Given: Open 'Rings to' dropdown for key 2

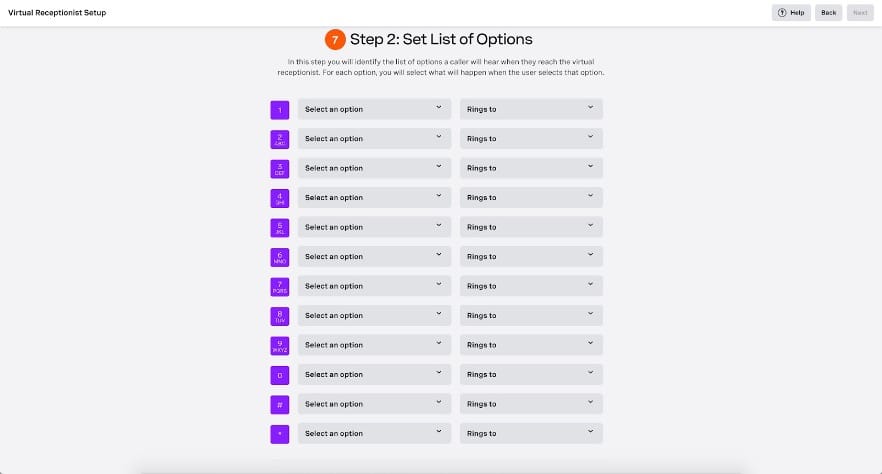Looking at the screenshot, I should coord(531,139).
